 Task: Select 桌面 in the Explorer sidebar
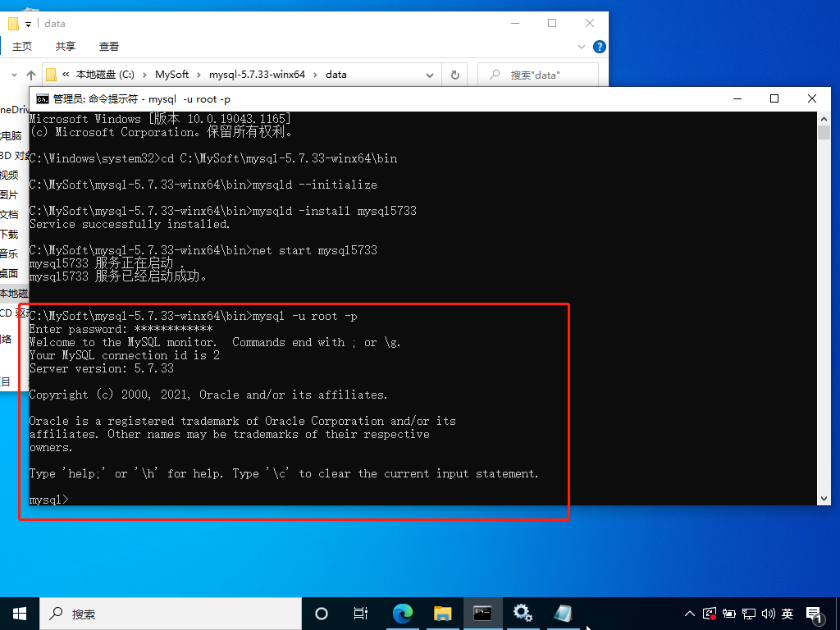pos(9,274)
